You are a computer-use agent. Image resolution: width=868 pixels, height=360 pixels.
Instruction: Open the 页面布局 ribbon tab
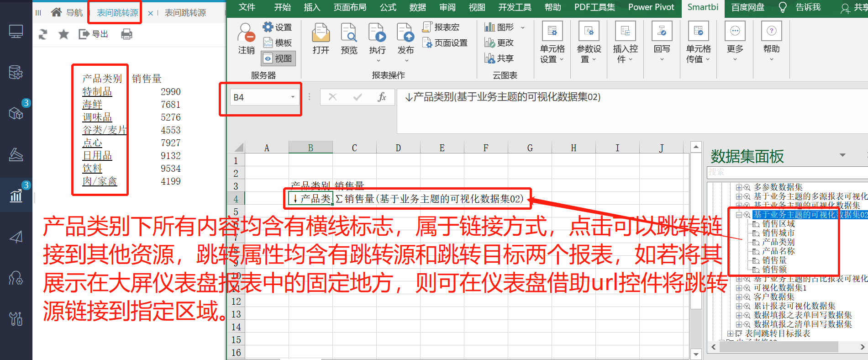pyautogui.click(x=350, y=7)
